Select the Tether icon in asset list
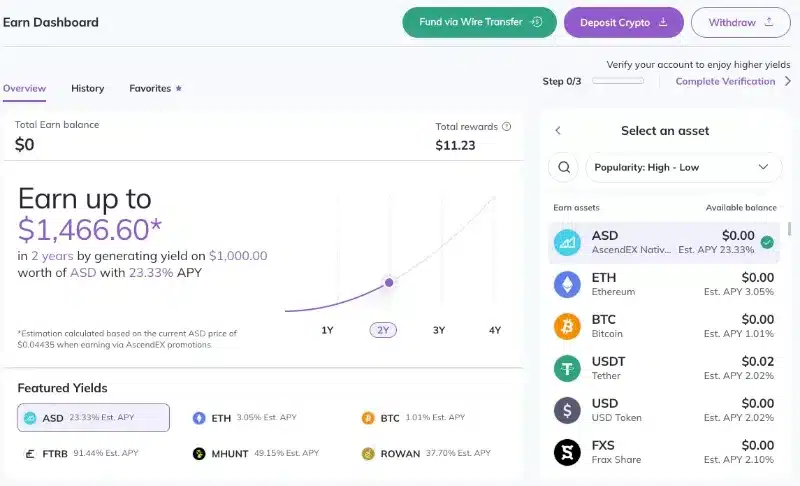 [567, 368]
